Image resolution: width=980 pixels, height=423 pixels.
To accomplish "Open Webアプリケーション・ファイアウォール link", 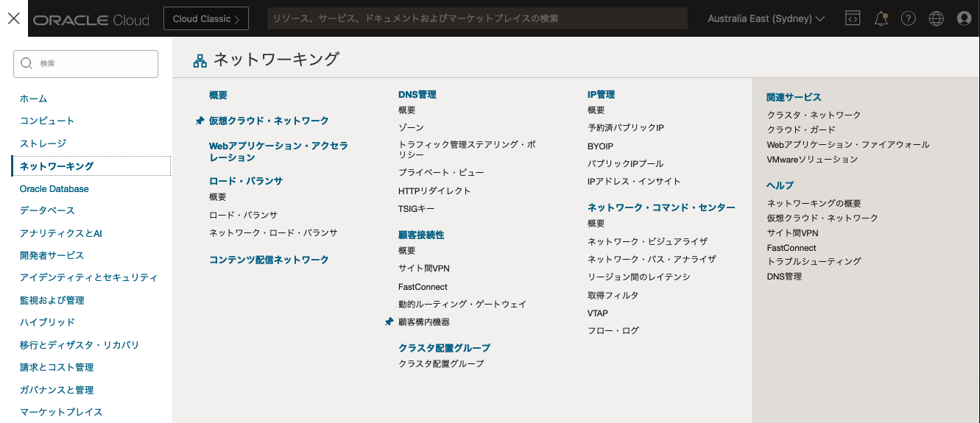I will pos(848,145).
